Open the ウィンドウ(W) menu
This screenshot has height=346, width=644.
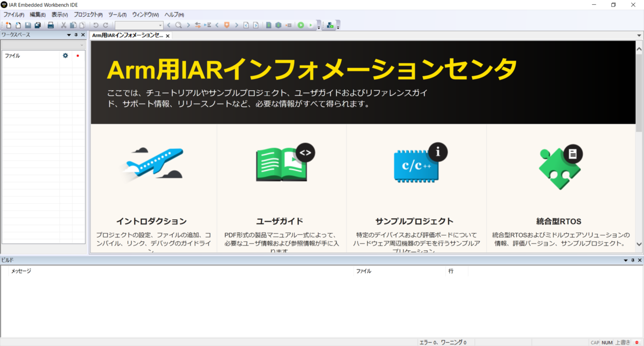(145, 15)
